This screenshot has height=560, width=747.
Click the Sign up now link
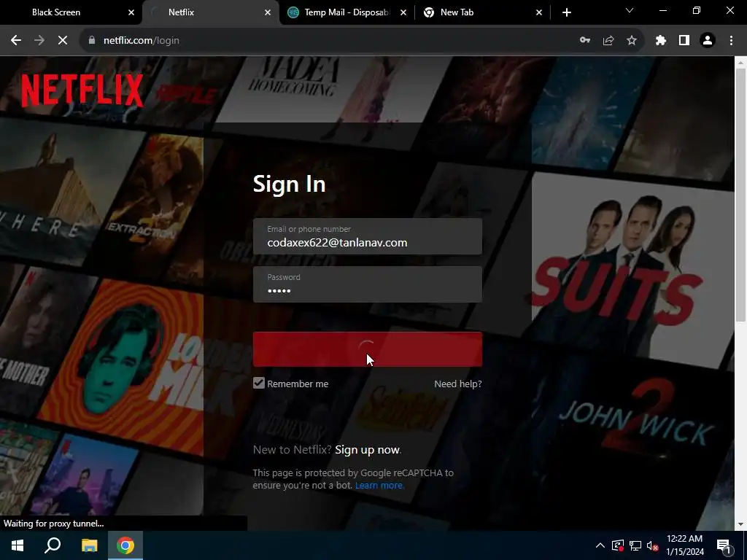click(368, 449)
